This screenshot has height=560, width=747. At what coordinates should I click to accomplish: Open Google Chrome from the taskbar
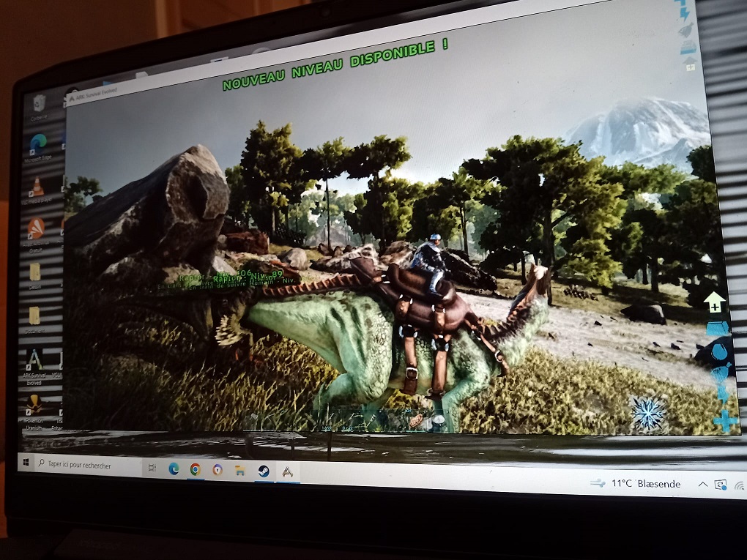click(x=196, y=469)
